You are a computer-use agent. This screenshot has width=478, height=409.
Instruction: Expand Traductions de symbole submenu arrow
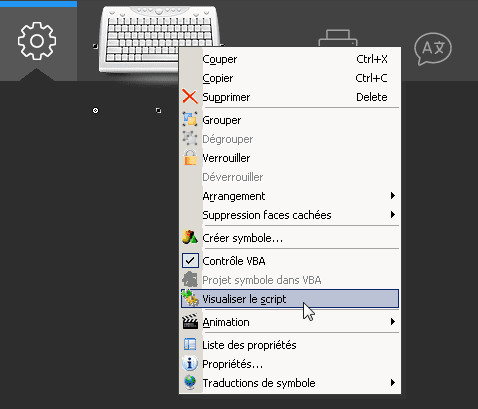click(x=393, y=382)
